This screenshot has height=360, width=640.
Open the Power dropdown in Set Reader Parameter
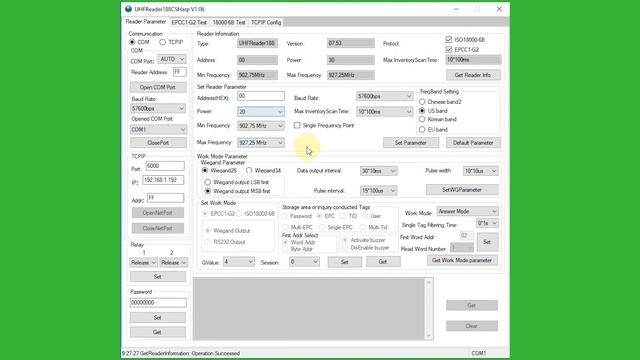(260, 111)
